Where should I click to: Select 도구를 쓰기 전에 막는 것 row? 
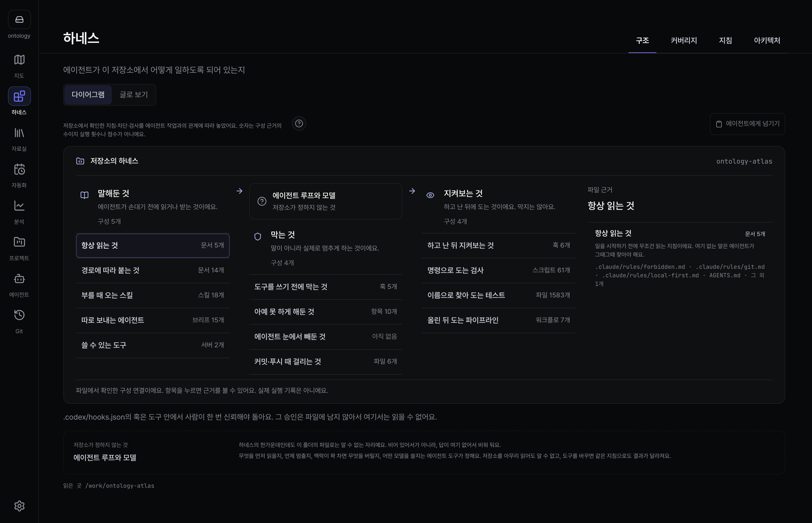coord(326,287)
